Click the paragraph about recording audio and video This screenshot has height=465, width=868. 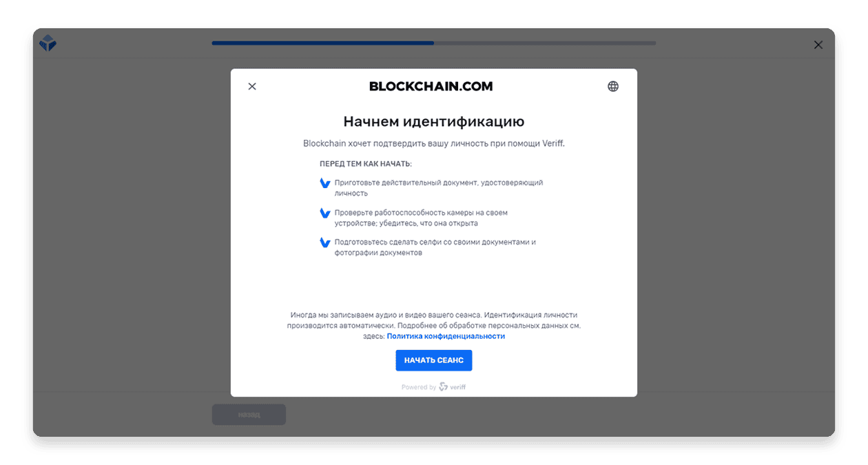[x=434, y=326]
